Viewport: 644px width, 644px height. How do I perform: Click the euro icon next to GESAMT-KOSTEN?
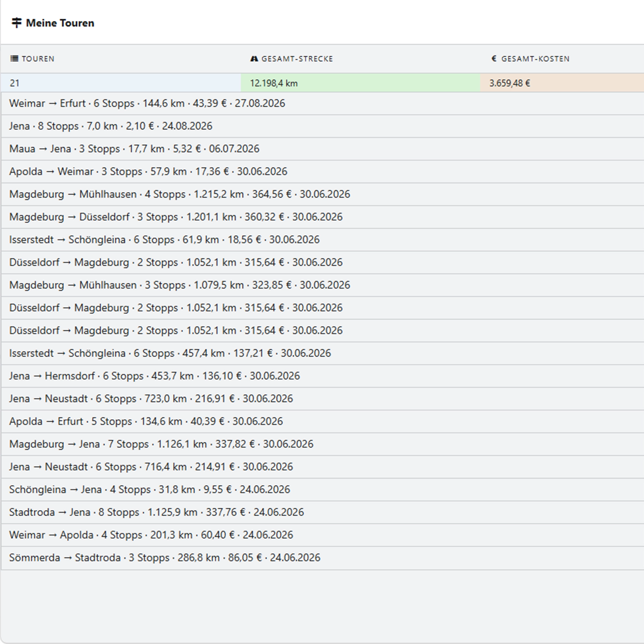coord(494,59)
